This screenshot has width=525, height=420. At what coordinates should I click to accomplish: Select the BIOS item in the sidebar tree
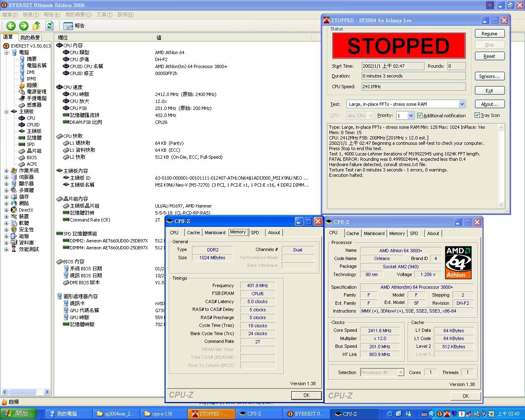coord(32,157)
